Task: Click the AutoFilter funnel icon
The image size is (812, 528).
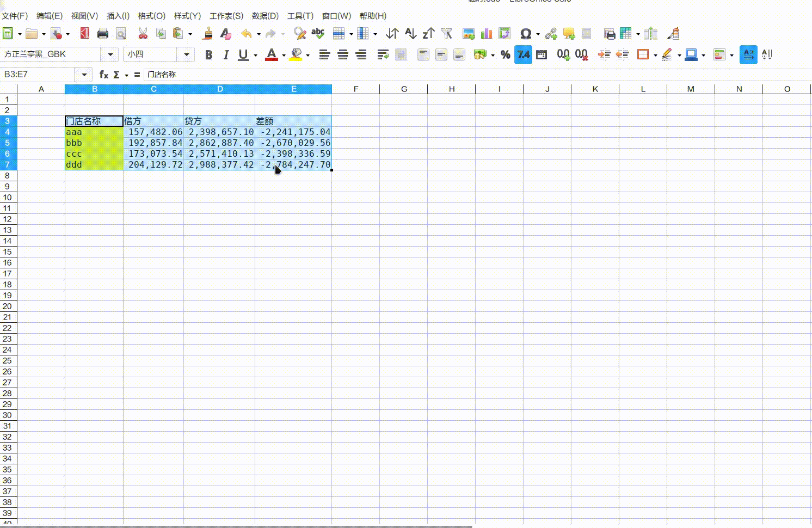Action: pos(447,34)
